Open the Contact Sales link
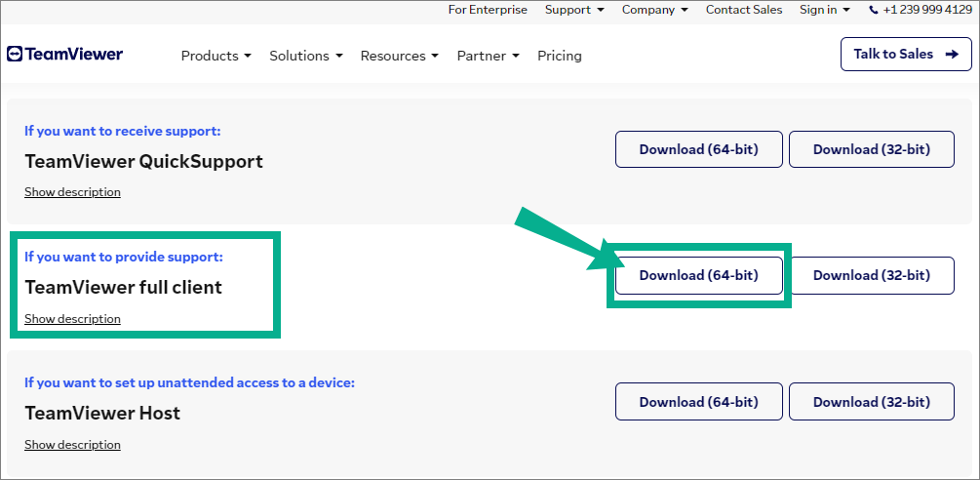The height and width of the screenshot is (480, 980). 744,10
